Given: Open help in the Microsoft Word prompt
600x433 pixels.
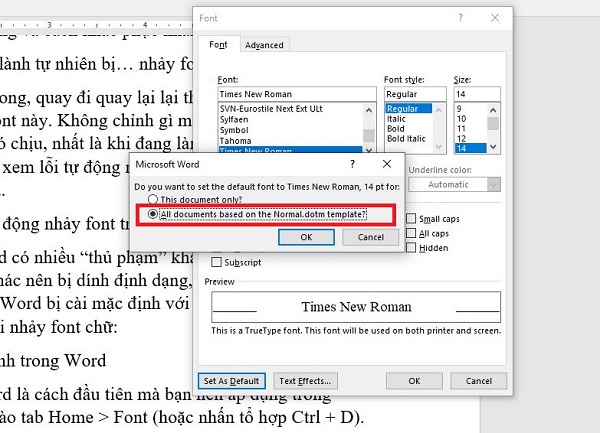Looking at the screenshot, I should [352, 164].
